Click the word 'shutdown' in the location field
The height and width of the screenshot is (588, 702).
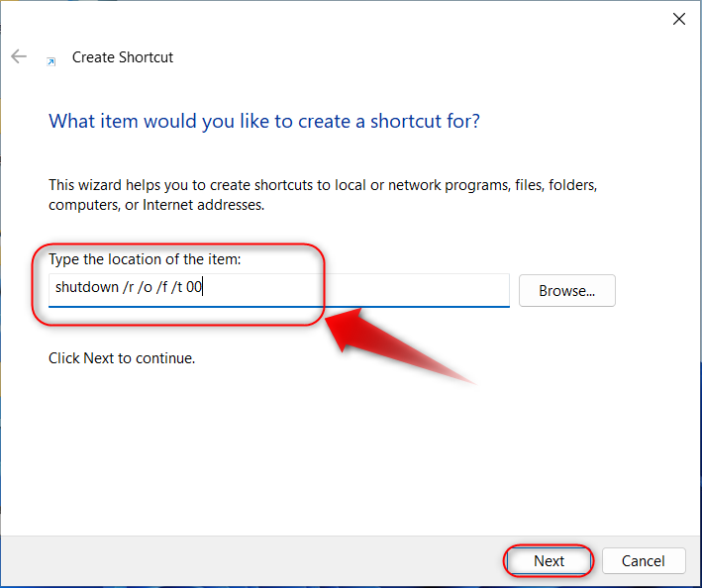point(85,289)
